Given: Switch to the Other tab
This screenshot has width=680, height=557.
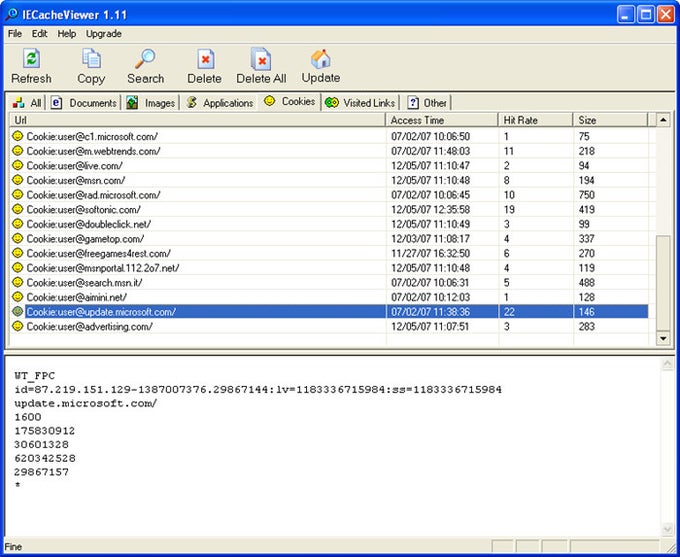Looking at the screenshot, I should 427,103.
